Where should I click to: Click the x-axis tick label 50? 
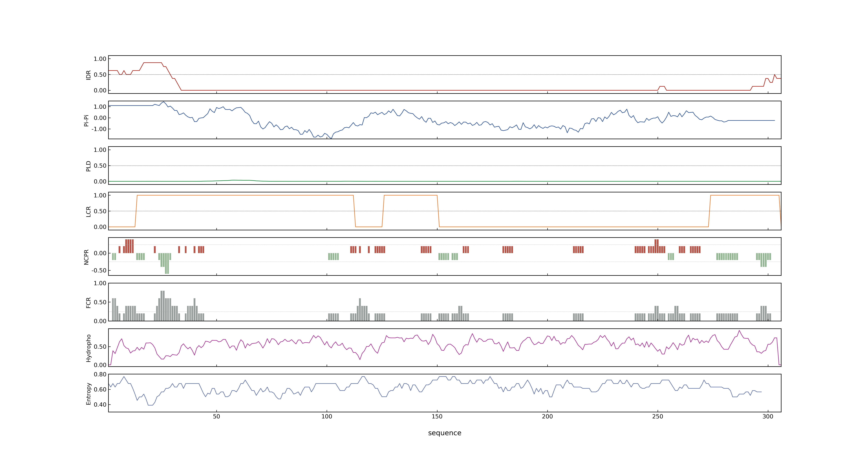pyautogui.click(x=216, y=416)
